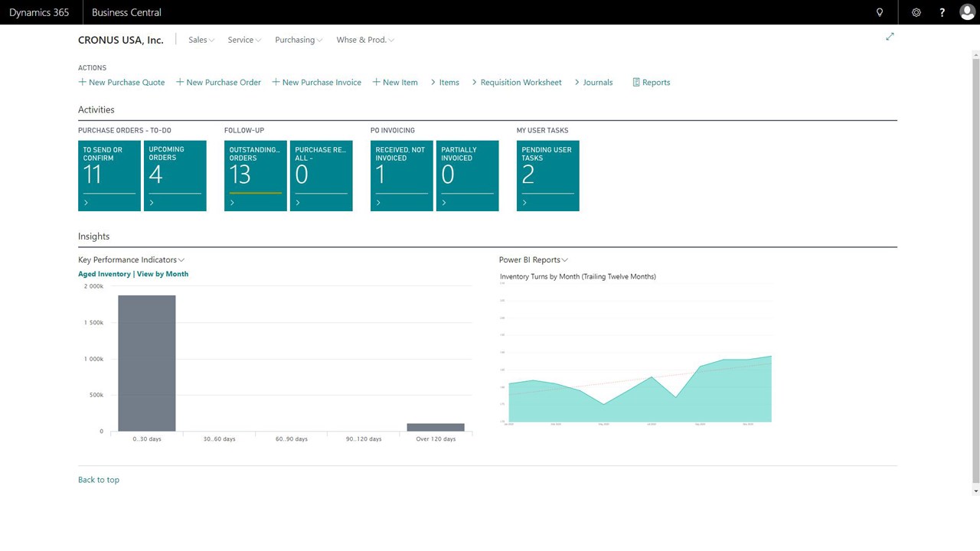Open Outstanding Orders tile showing 13
The width and height of the screenshot is (980, 551).
click(x=256, y=176)
